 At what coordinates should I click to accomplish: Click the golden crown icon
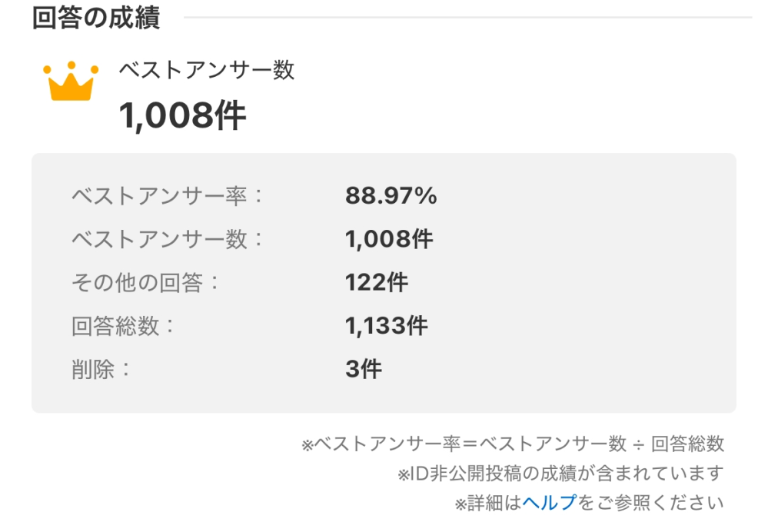pyautogui.click(x=71, y=81)
